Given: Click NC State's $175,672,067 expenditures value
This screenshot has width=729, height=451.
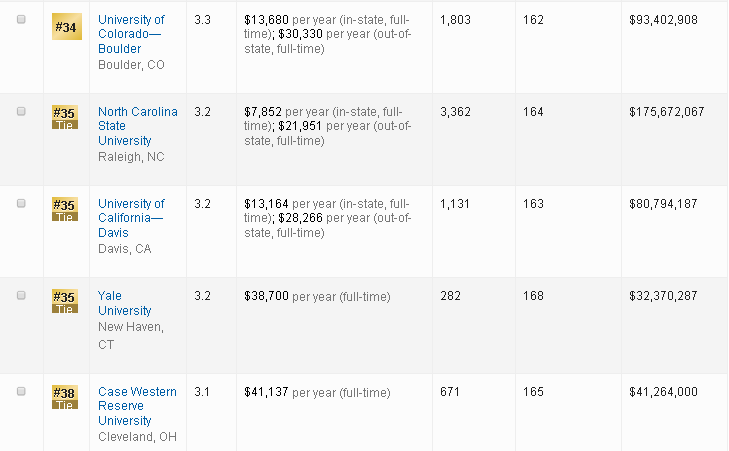Looking at the screenshot, I should click(666, 112).
